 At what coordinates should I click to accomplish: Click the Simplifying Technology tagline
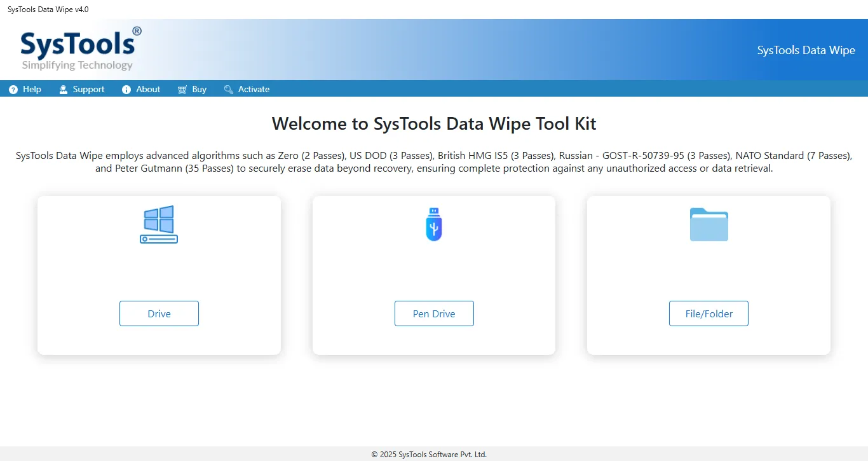coord(78,65)
